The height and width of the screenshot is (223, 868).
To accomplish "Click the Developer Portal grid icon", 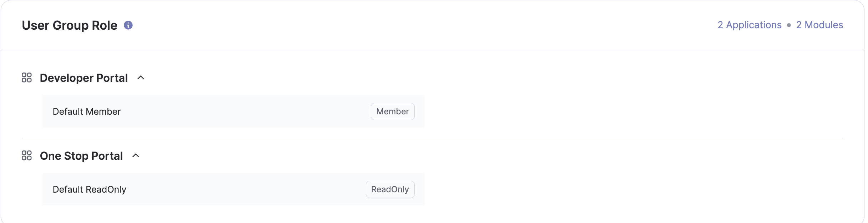I will [27, 78].
